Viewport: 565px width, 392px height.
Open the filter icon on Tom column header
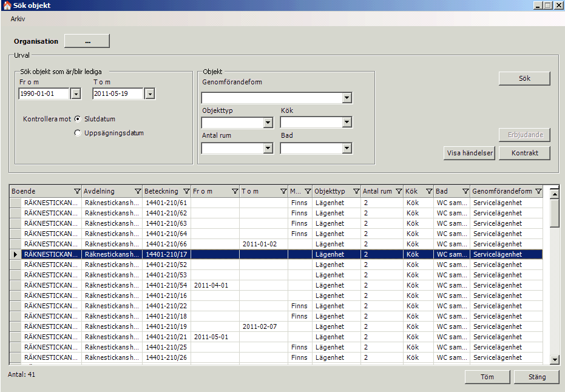pyautogui.click(x=283, y=191)
